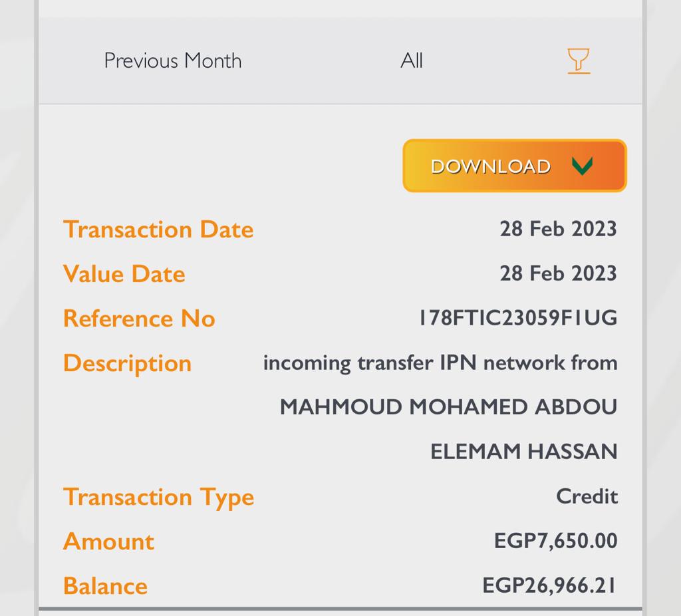Tap the Amount label
Screen dimensions: 681x616
coord(108,541)
